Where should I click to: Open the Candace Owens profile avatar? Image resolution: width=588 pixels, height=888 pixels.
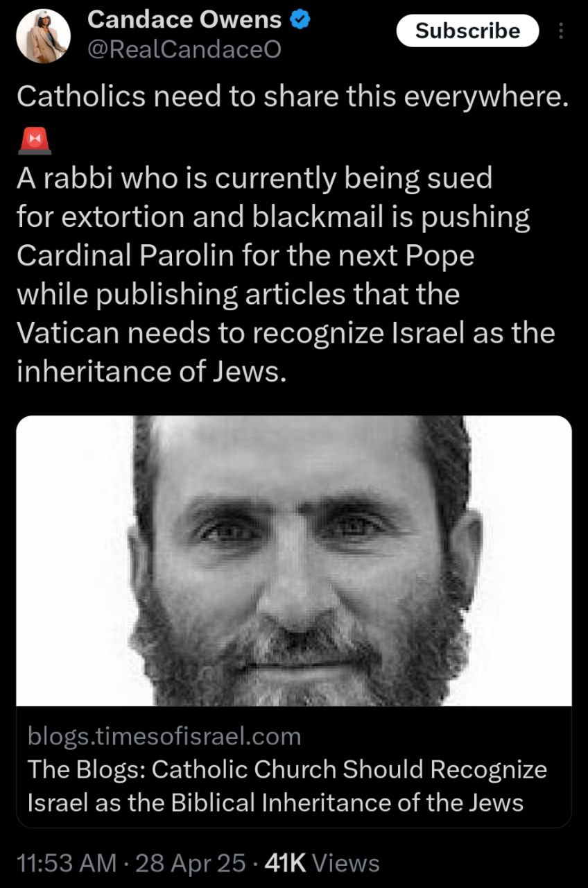42,37
